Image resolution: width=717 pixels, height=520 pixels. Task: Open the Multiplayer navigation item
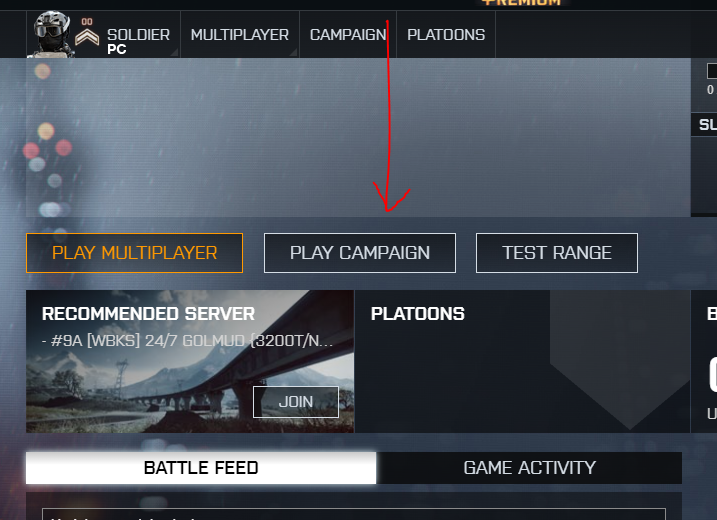point(240,35)
